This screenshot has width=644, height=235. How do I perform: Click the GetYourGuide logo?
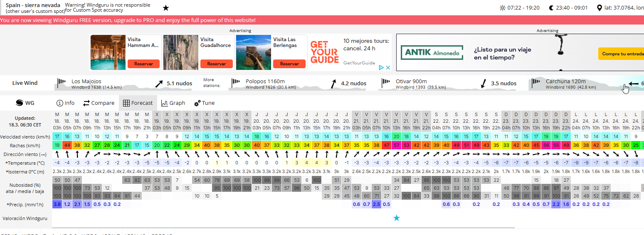click(324, 52)
